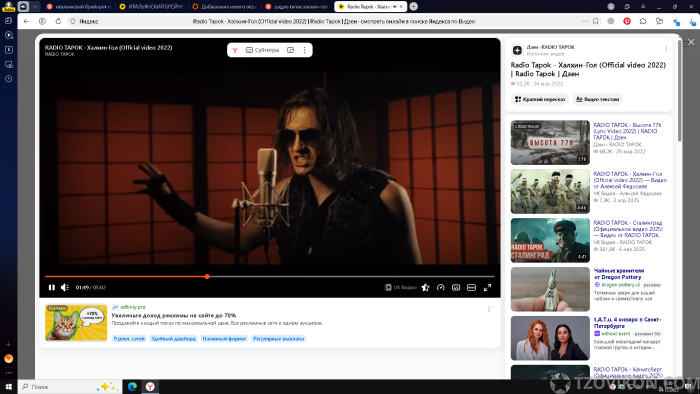Open the Dragon Pottery ad link
This screenshot has height=394, width=700.
click(x=619, y=274)
